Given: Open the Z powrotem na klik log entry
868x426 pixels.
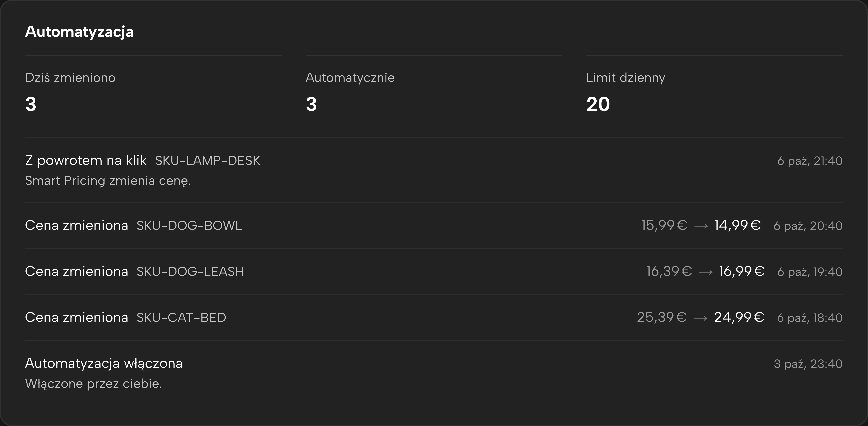Looking at the screenshot, I should 434,170.
